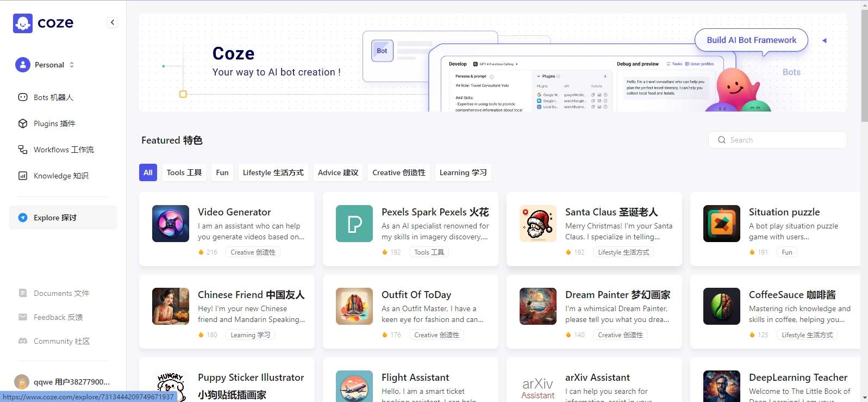Viewport: 868px width, 402px height.
Task: Click the Video Generator title
Action: pyautogui.click(x=234, y=212)
